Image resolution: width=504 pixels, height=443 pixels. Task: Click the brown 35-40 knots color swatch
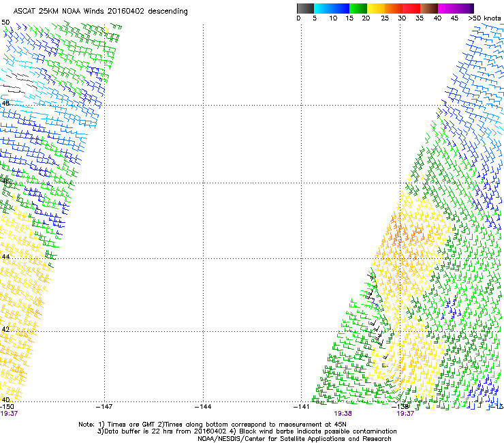tap(429, 8)
